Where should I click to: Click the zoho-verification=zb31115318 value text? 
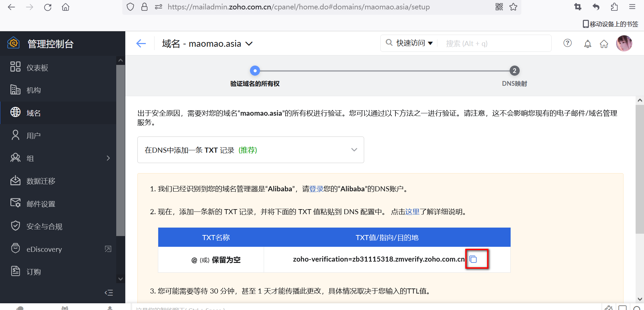tap(379, 259)
